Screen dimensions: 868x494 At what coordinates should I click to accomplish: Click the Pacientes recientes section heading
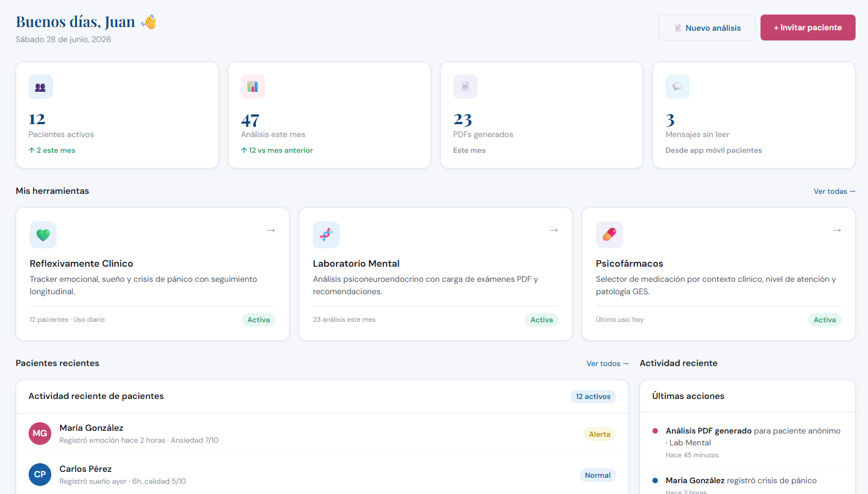pos(57,363)
